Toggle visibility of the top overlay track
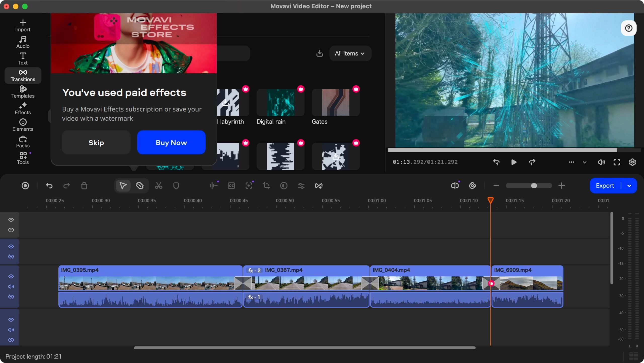The image size is (644, 363). coord(11,220)
